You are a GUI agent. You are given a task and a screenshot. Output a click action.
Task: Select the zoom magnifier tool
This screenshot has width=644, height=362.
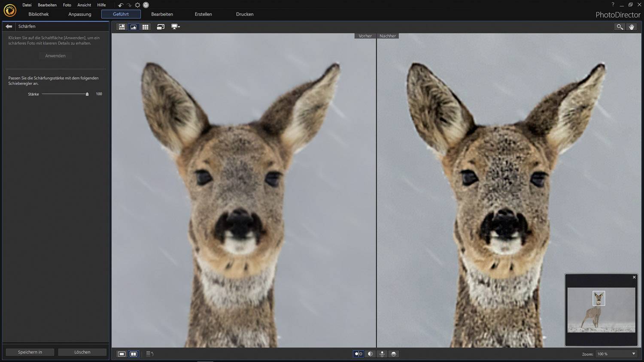[620, 27]
